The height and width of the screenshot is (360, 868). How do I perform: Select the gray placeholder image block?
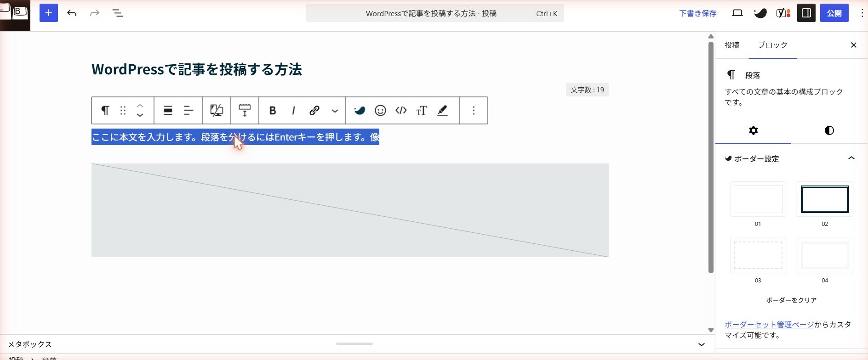click(x=350, y=210)
